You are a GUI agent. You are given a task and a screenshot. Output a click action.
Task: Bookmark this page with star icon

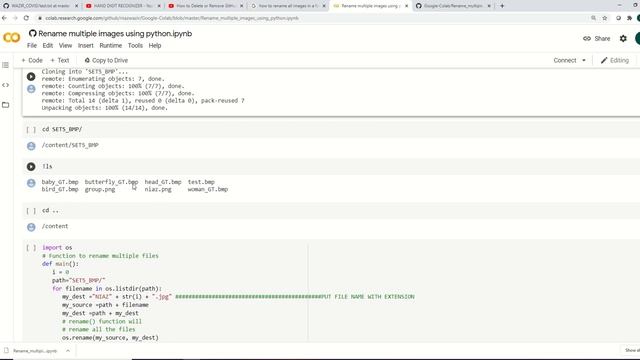pyautogui.click(x=605, y=18)
